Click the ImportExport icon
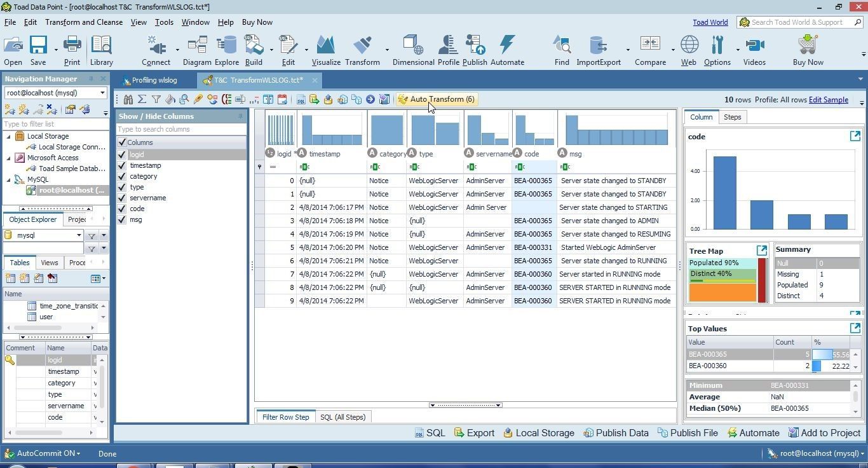This screenshot has width=868, height=468. 598,50
